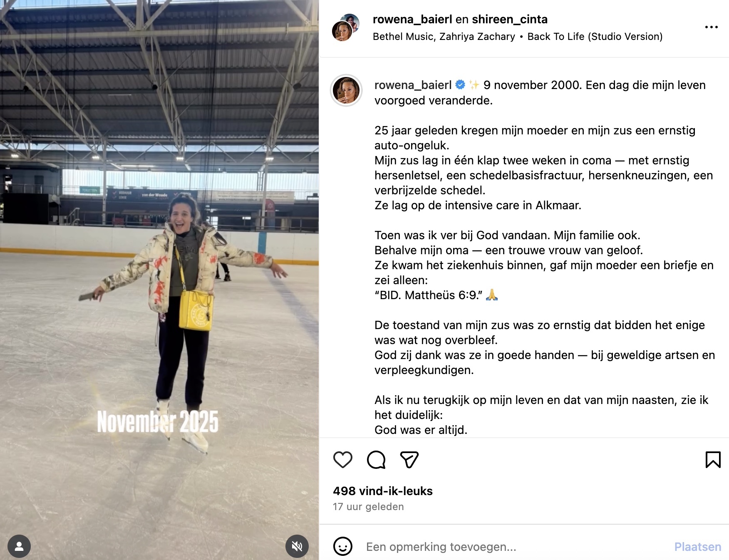This screenshot has height=560, width=729.
Task: Save the post with the bookmark icon
Action: [713, 460]
